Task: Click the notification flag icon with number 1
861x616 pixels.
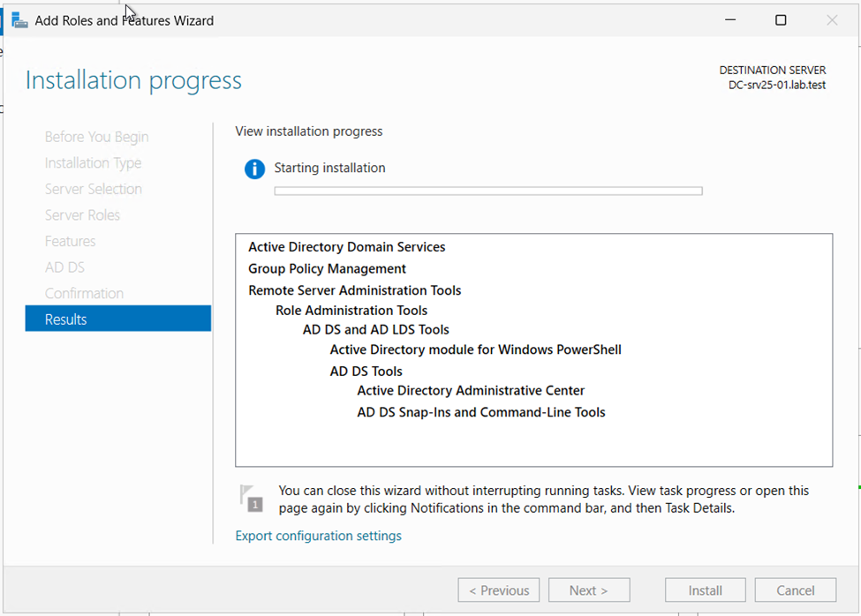Action: (x=252, y=499)
